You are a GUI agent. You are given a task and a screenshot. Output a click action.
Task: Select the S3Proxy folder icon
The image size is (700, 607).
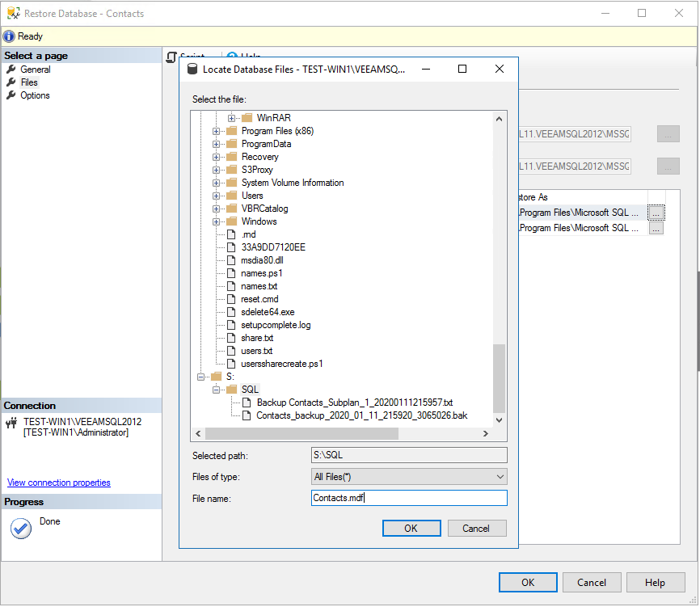[x=232, y=170]
